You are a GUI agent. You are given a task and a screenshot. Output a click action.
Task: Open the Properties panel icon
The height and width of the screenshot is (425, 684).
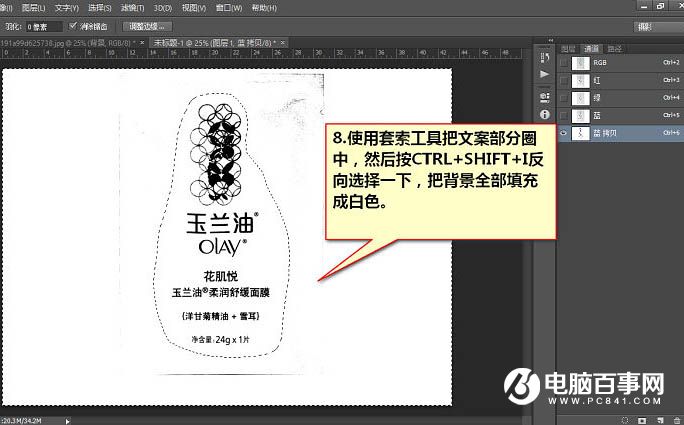tap(544, 97)
